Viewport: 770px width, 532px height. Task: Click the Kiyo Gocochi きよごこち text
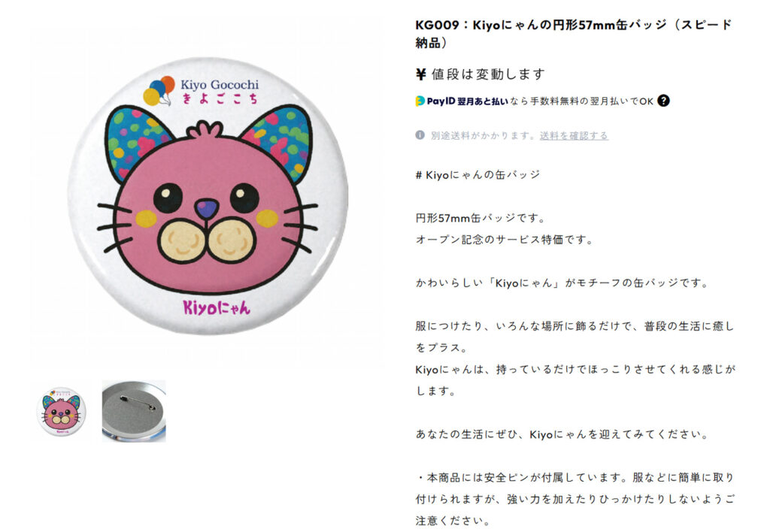click(x=220, y=92)
